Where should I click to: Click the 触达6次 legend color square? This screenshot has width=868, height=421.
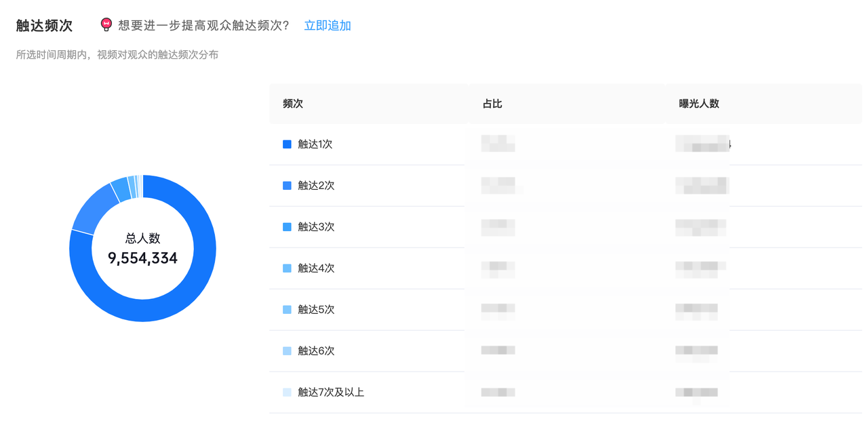(287, 351)
